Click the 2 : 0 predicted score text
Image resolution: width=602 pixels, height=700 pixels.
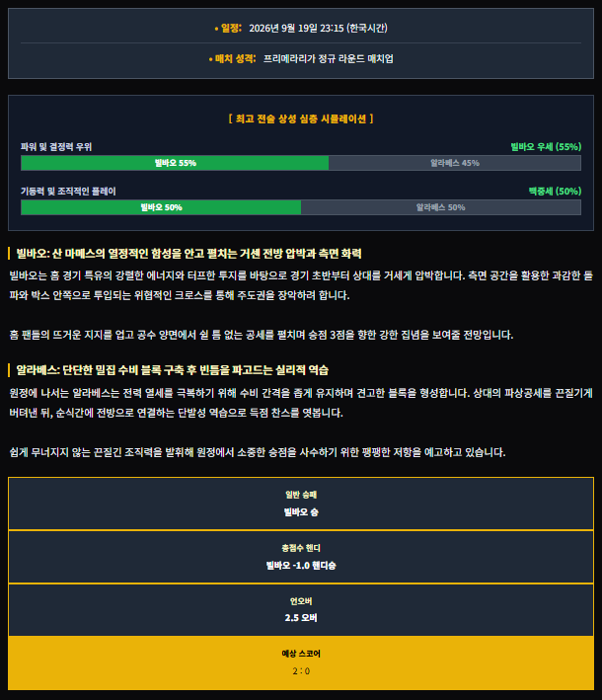[301, 671]
